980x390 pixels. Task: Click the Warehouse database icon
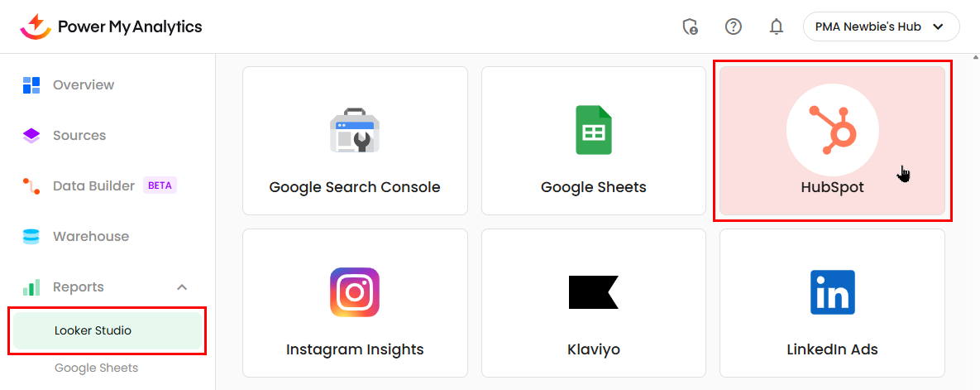(31, 237)
